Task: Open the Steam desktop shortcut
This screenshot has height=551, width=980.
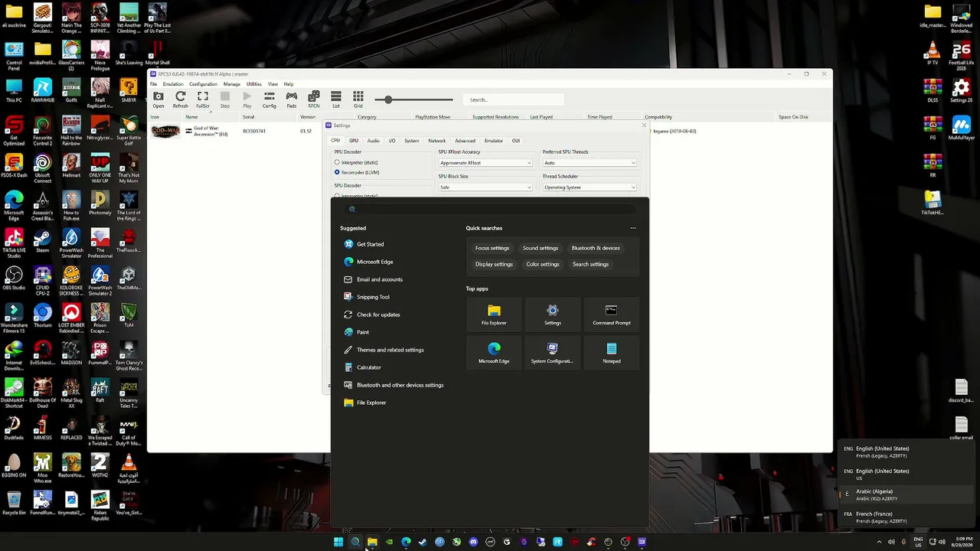Action: pyautogui.click(x=43, y=243)
